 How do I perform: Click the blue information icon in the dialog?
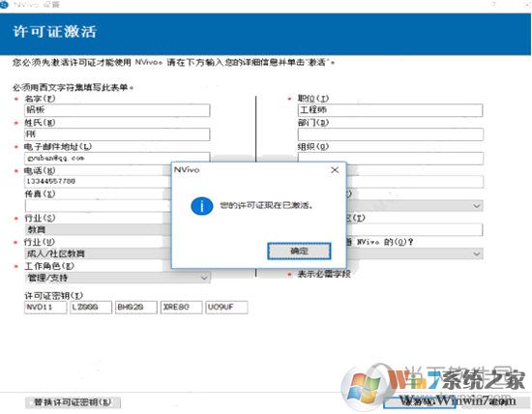point(202,206)
